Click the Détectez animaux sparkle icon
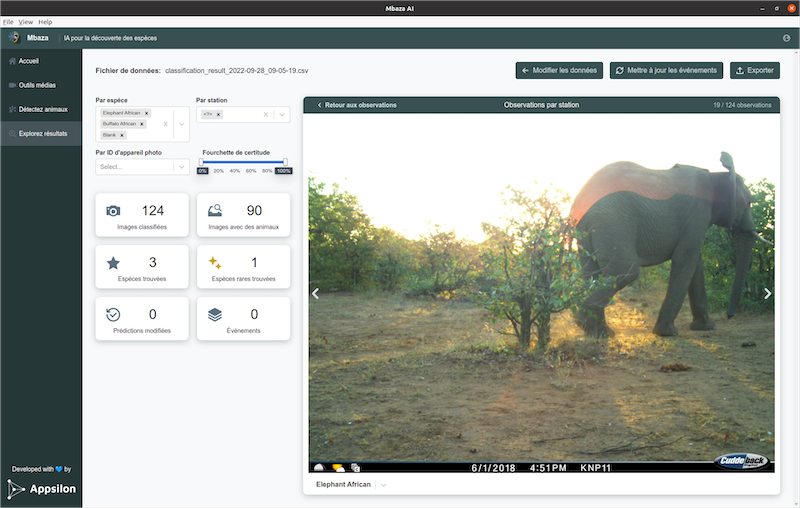Image resolution: width=800 pixels, height=508 pixels. tap(12, 109)
